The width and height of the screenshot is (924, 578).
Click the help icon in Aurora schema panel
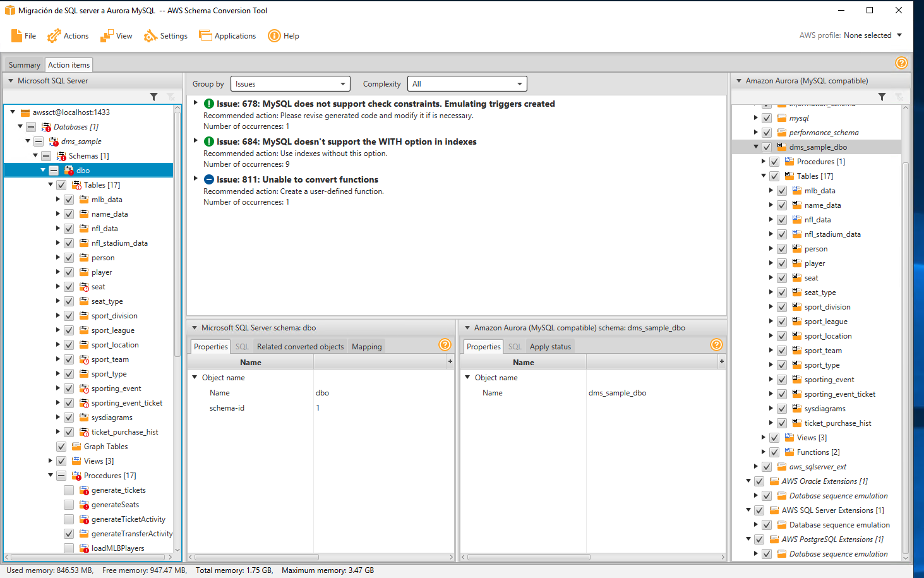[716, 344]
